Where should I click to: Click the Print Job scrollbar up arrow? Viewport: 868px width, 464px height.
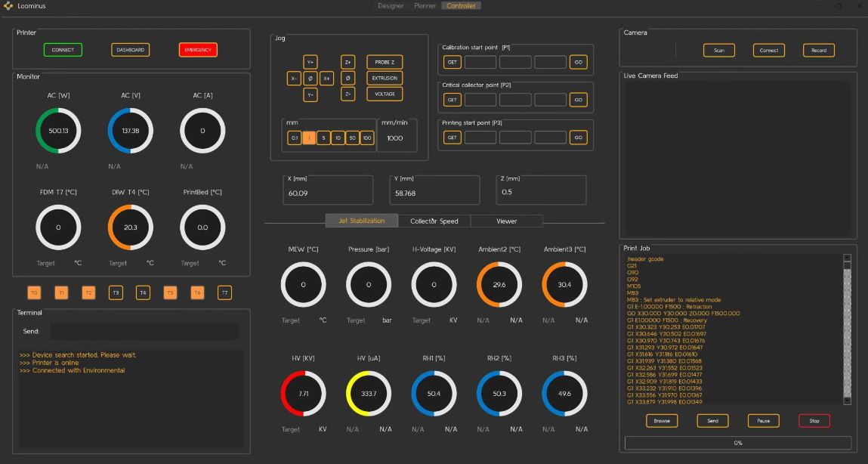(x=847, y=258)
